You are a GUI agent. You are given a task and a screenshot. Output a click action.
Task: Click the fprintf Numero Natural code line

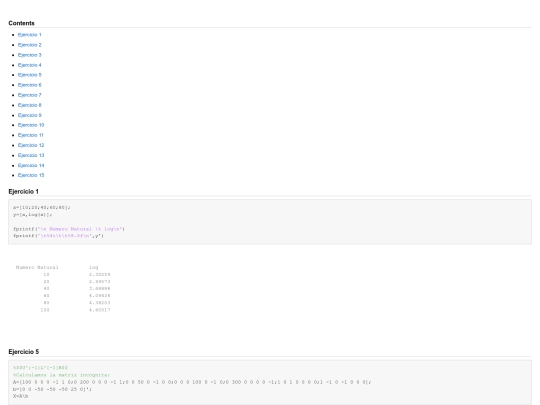(69, 229)
